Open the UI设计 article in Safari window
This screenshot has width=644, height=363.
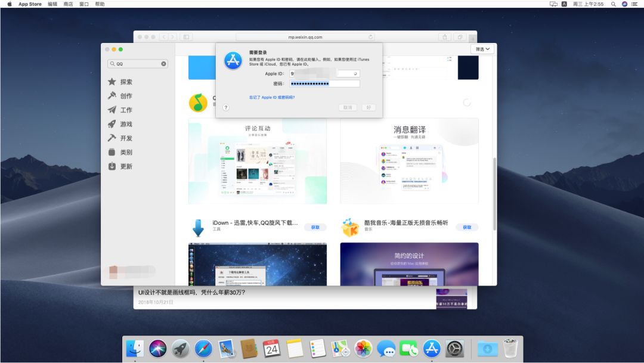[192, 293]
